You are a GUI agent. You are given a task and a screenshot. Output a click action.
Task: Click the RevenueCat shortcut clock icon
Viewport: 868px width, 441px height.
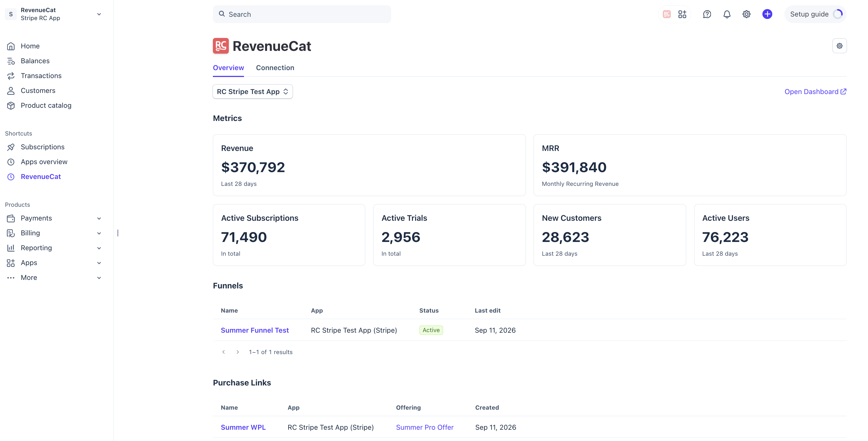tap(11, 177)
